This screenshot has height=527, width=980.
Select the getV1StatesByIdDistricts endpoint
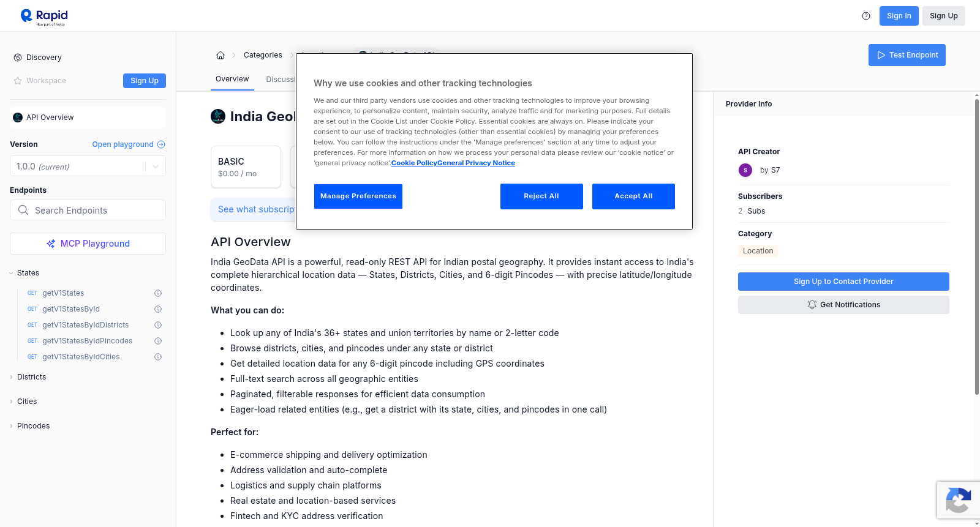click(x=86, y=325)
